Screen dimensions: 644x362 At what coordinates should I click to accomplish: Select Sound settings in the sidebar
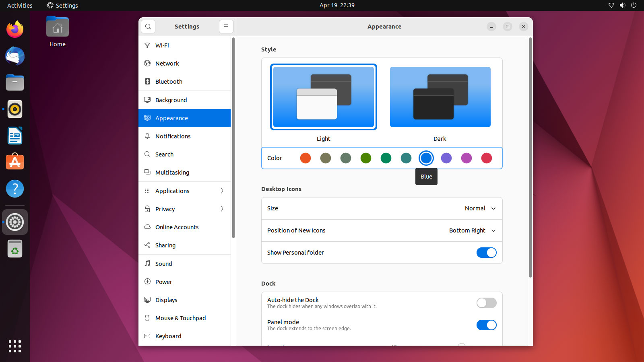[x=163, y=263]
